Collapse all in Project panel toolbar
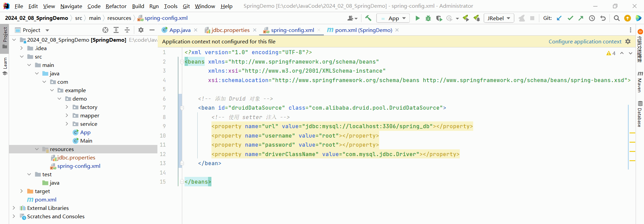The width and height of the screenshot is (644, 224). (x=127, y=30)
